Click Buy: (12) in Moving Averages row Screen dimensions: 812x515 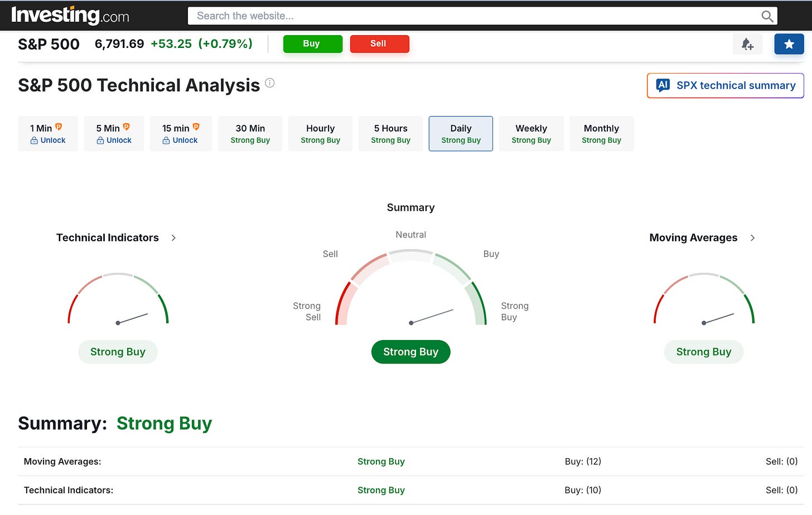583,461
